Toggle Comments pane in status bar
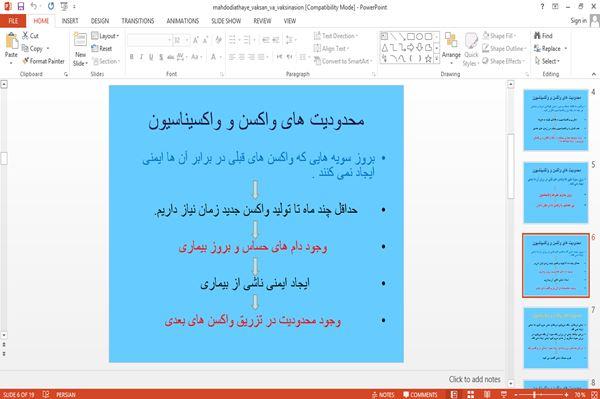 (x=420, y=394)
